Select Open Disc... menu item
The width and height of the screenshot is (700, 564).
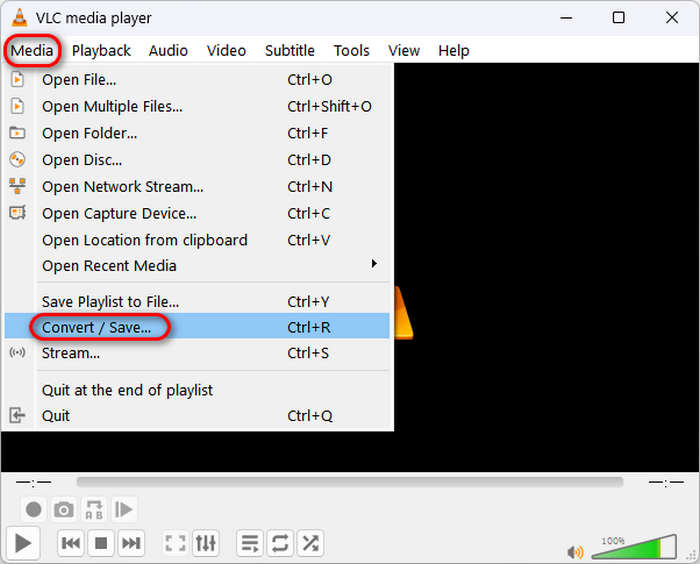pyautogui.click(x=197, y=160)
